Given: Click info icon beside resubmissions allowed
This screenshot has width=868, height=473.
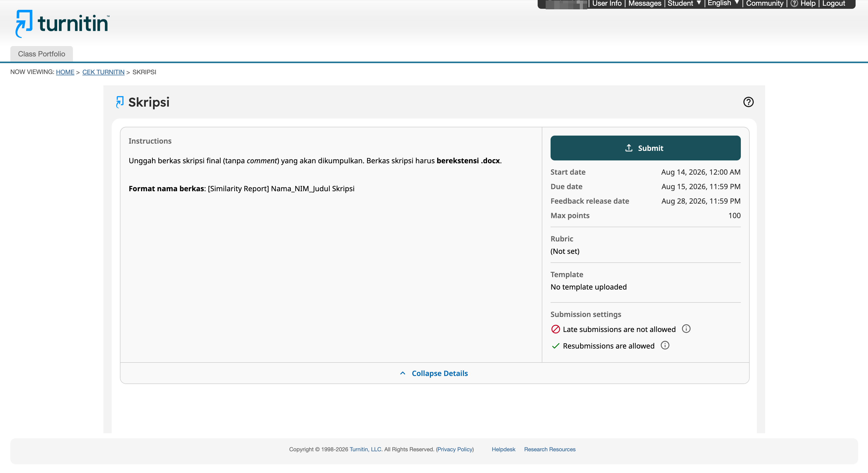Looking at the screenshot, I should (665, 345).
